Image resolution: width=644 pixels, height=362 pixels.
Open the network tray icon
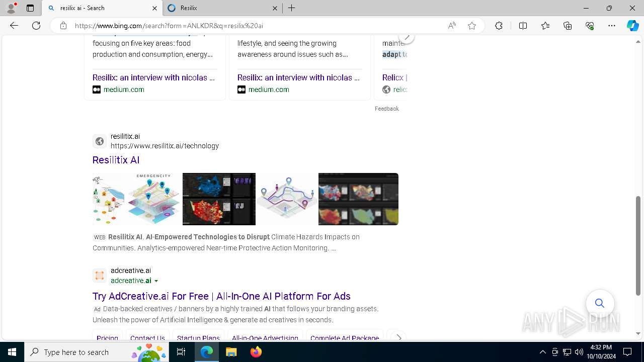pos(567,352)
